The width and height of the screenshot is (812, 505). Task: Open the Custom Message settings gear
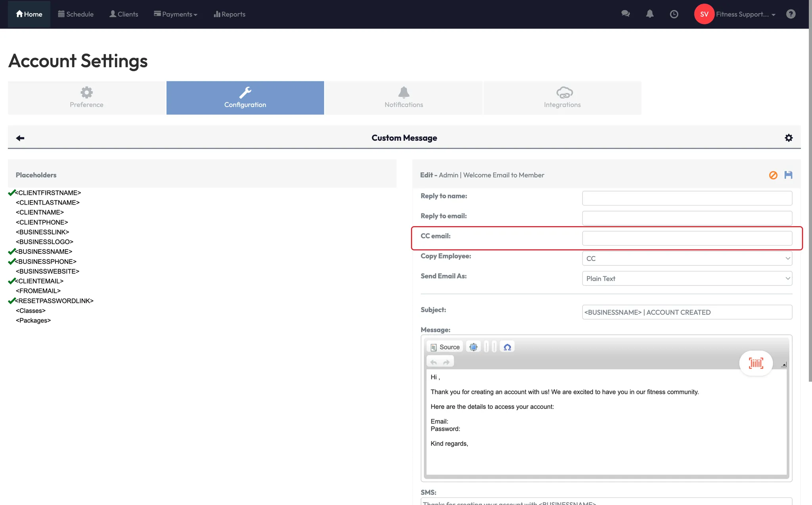click(x=789, y=138)
